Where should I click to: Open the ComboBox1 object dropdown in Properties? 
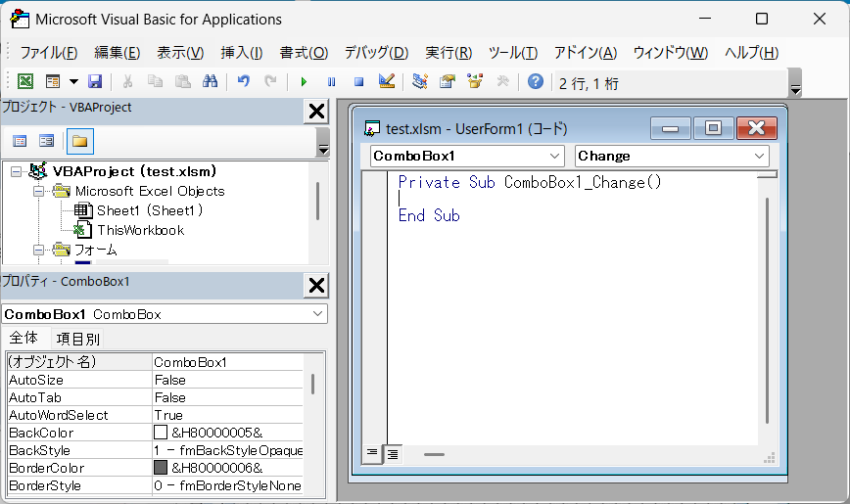coord(317,314)
